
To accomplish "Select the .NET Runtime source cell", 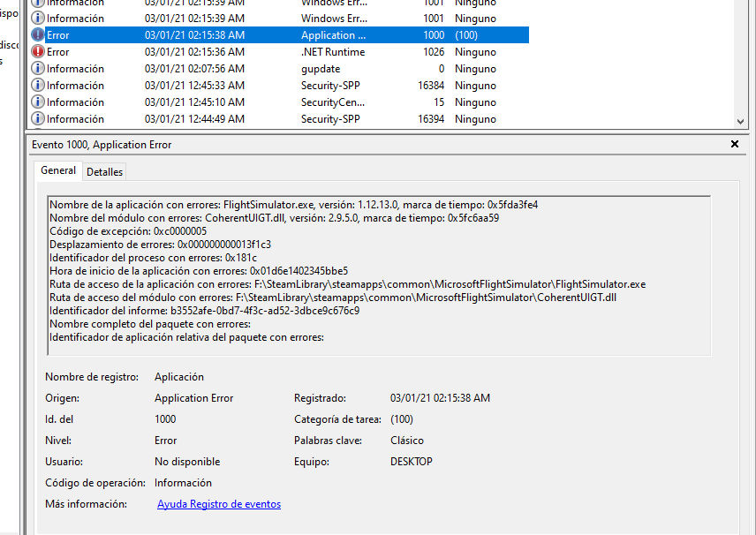I will (x=333, y=52).
